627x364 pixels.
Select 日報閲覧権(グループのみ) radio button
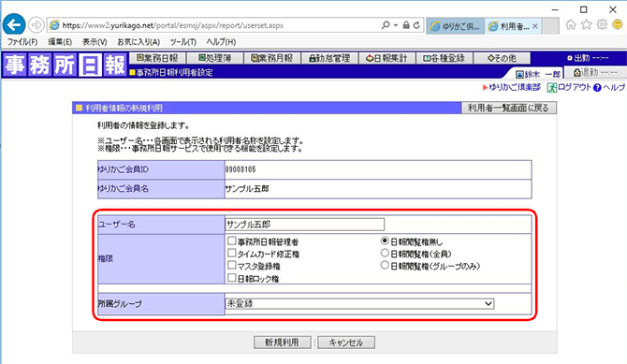[385, 265]
